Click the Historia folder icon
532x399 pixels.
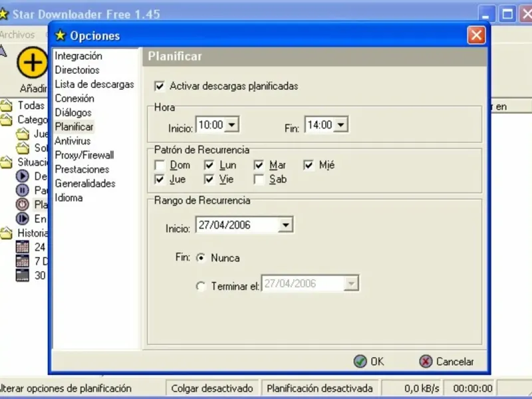[6, 233]
